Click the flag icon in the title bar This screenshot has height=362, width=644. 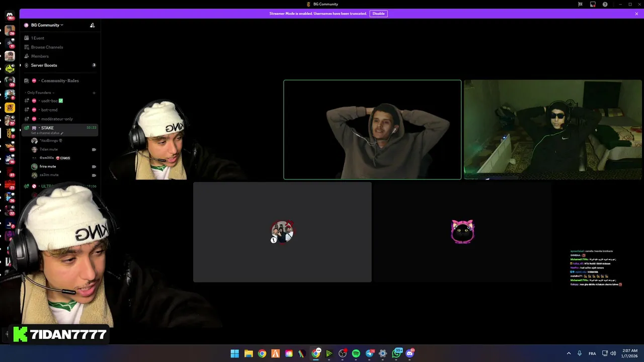[580, 4]
